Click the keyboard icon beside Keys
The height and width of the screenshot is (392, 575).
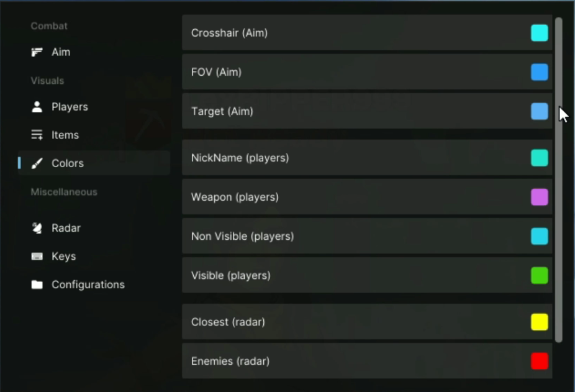click(x=37, y=257)
